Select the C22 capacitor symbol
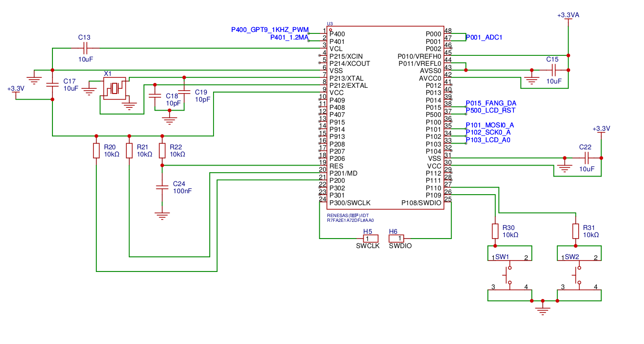 pyautogui.click(x=587, y=158)
